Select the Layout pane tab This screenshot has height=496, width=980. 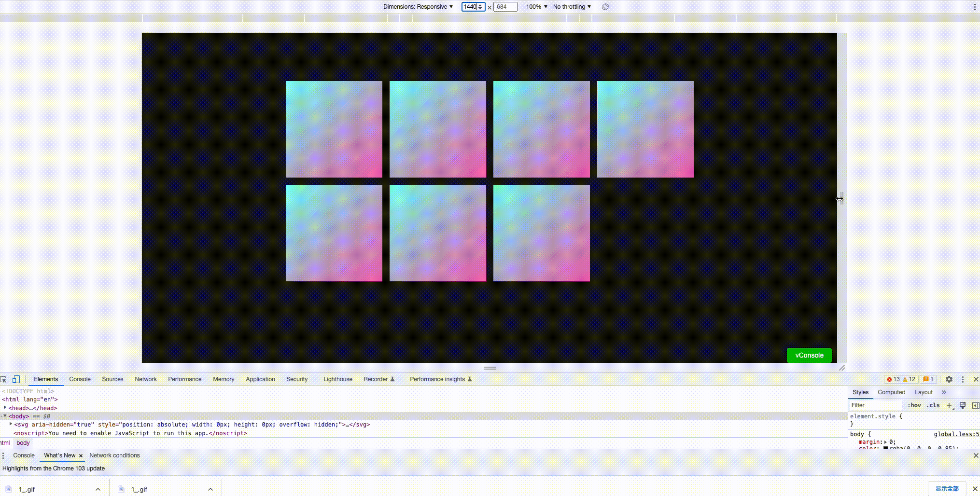[x=924, y=392]
